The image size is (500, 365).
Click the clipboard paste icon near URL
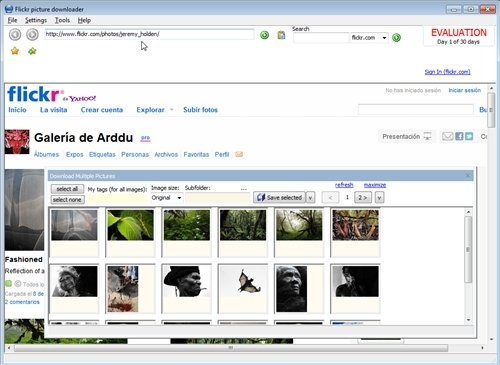pos(281,35)
